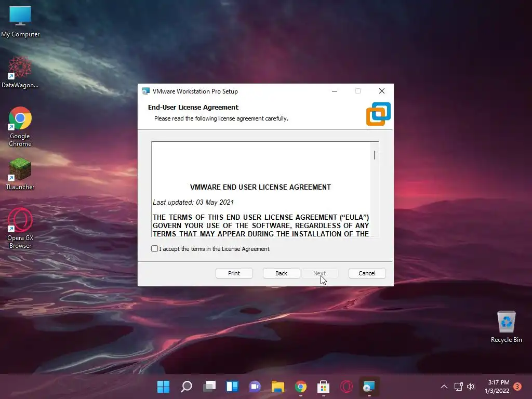Open the clock and calendar flyout
Image resolution: width=532 pixels, height=399 pixels.
point(497,387)
